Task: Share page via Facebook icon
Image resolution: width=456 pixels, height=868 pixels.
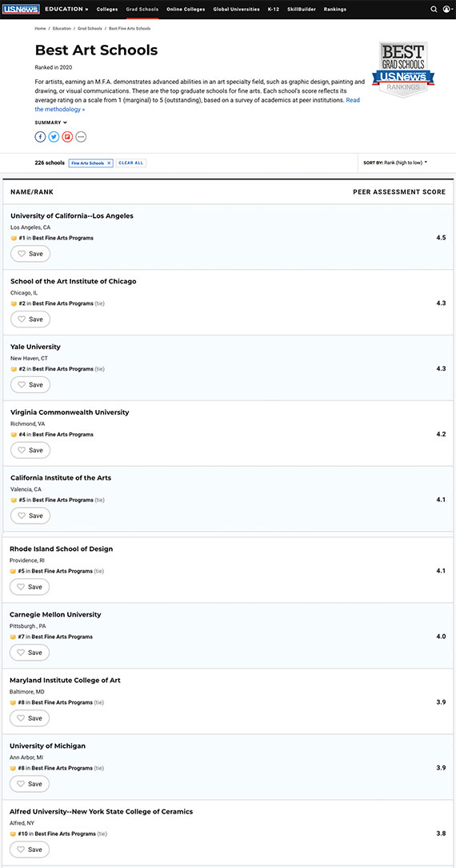Action: pyautogui.click(x=40, y=137)
